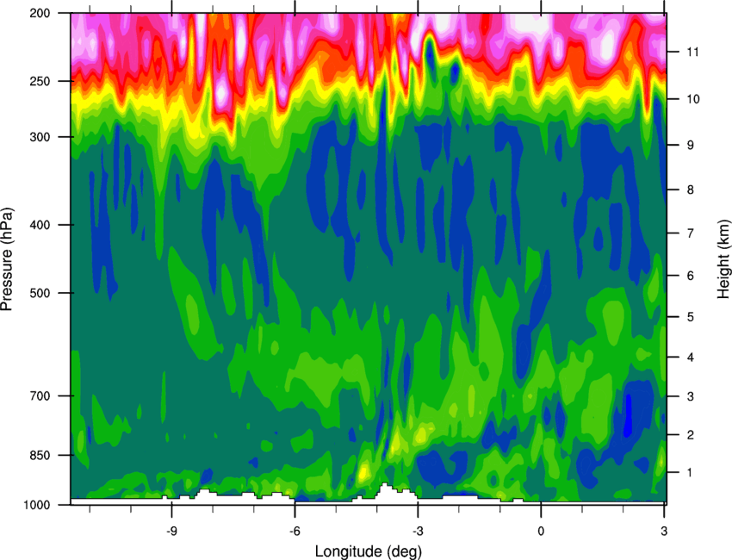
Task: Select the 400 pressure tick label
Action: 40,225
